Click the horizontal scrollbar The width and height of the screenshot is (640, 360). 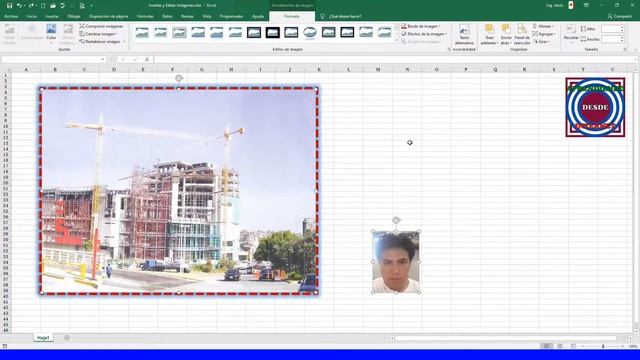(x=505, y=338)
